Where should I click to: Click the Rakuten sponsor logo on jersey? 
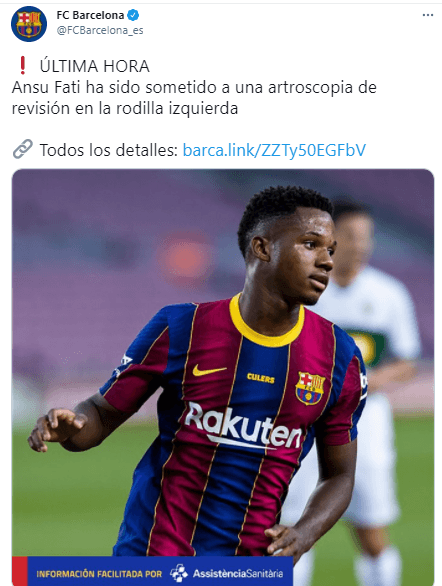click(x=243, y=427)
